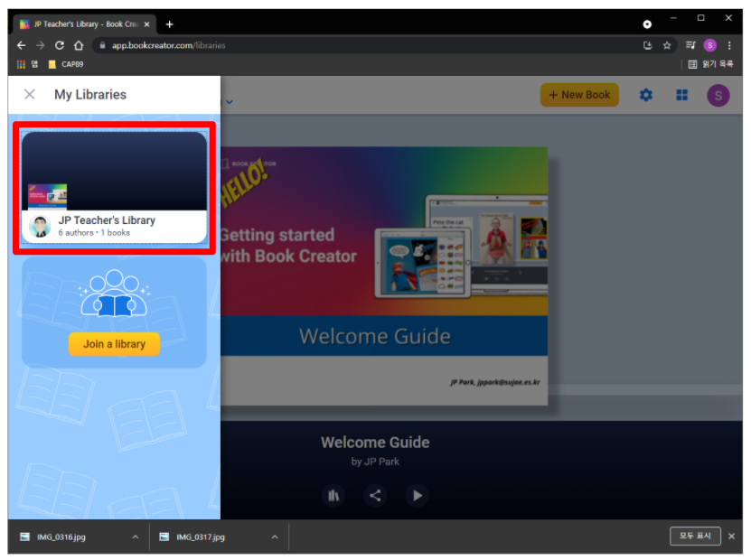The width and height of the screenshot is (751, 560).
Task: Close the My Libraries panel
Action: tap(30, 94)
